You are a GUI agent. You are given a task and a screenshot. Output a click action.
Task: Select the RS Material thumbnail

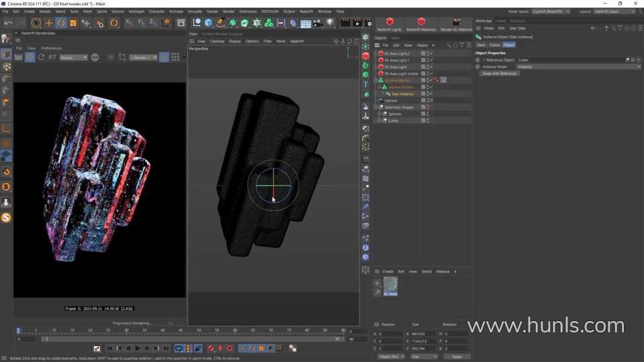390,286
